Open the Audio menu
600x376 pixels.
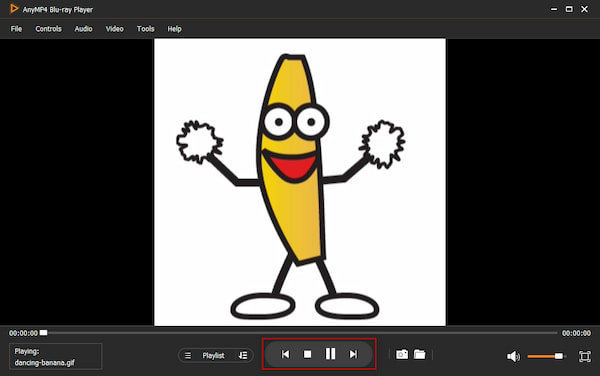(83, 29)
